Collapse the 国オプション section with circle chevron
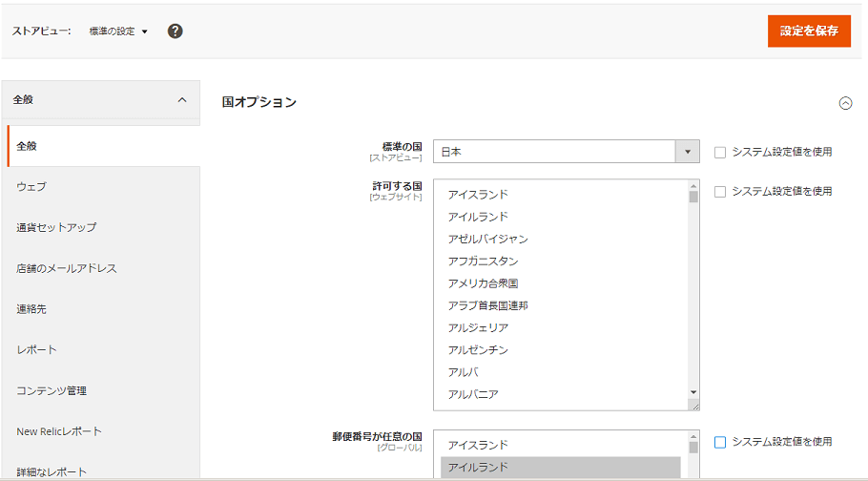The height and width of the screenshot is (481, 868). 845,103
